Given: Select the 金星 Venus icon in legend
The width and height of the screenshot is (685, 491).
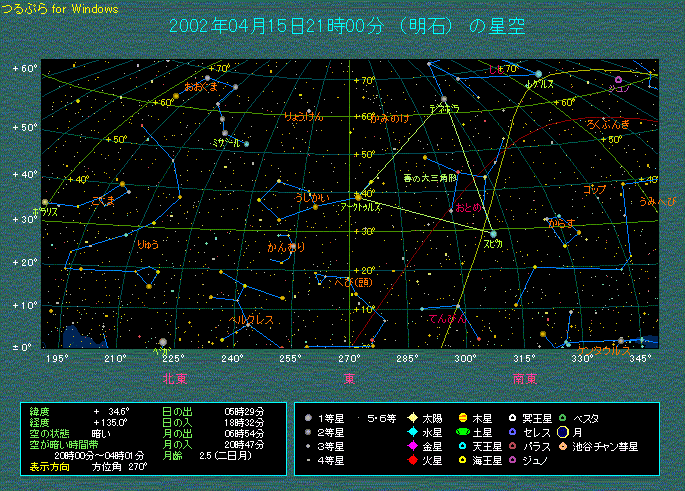Looking at the screenshot, I should (x=412, y=446).
